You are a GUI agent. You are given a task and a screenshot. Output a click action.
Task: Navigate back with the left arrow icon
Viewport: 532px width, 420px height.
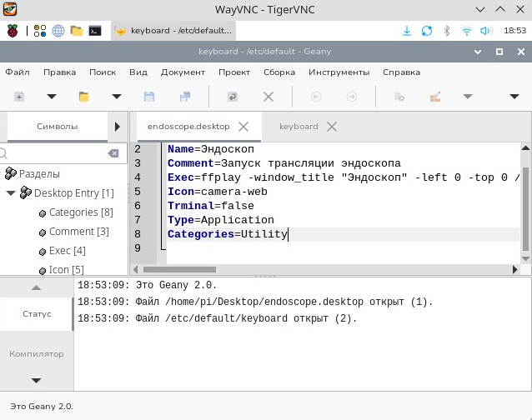coord(316,97)
